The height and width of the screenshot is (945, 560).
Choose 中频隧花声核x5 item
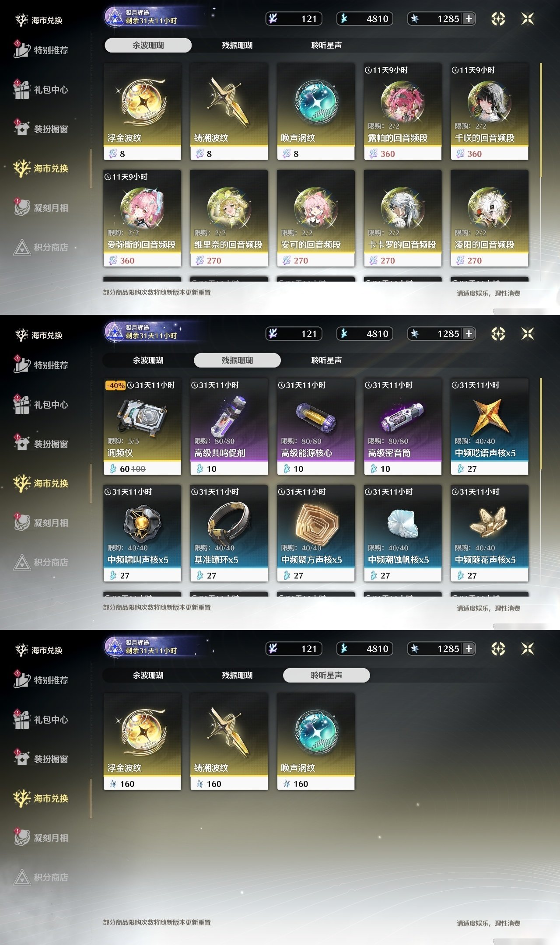(x=490, y=533)
